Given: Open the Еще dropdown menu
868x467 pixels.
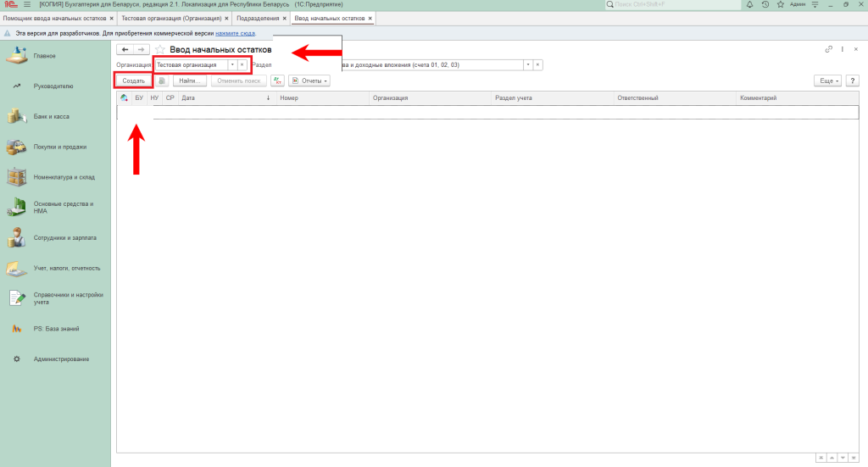Looking at the screenshot, I should [x=826, y=81].
